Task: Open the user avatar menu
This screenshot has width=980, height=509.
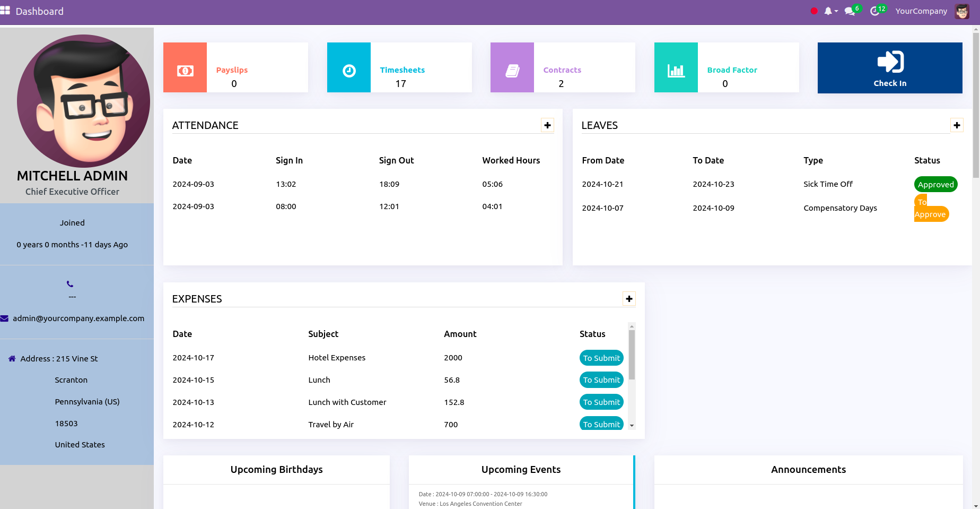Action: (962, 11)
